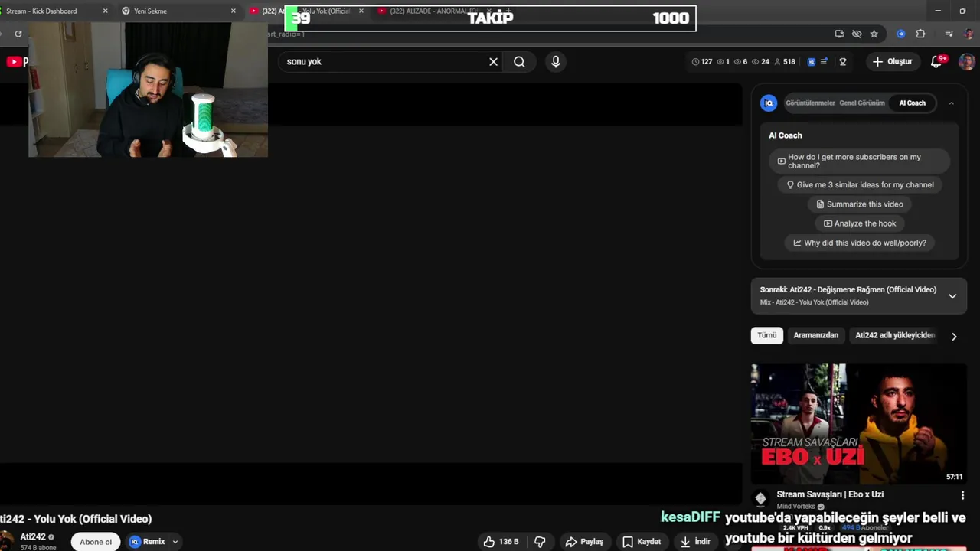This screenshot has height=551, width=980.
Task: Open the Remix dropdown arrow
Action: 175,542
